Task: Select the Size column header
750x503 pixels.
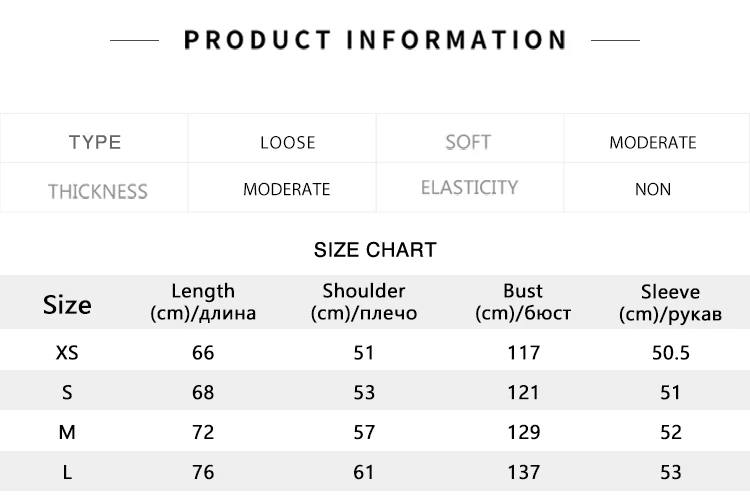Action: [67, 305]
